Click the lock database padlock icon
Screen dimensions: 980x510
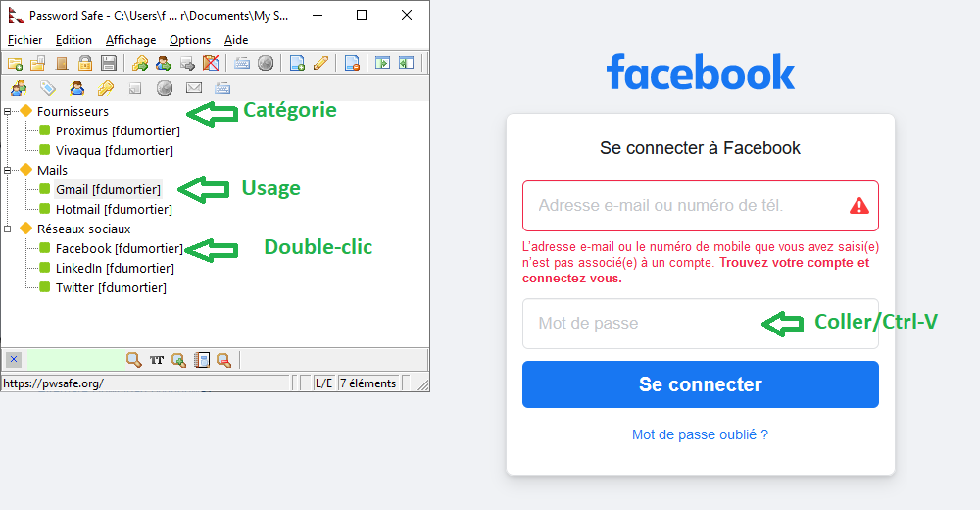85,63
